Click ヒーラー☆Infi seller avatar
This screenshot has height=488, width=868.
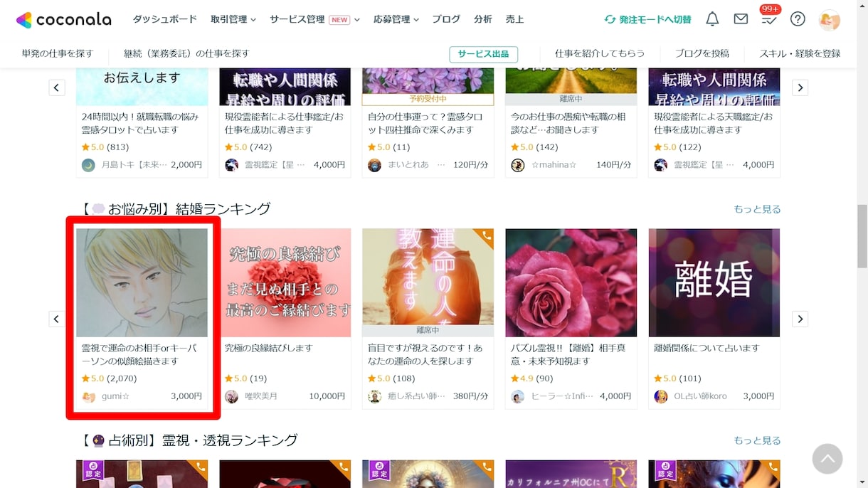518,396
